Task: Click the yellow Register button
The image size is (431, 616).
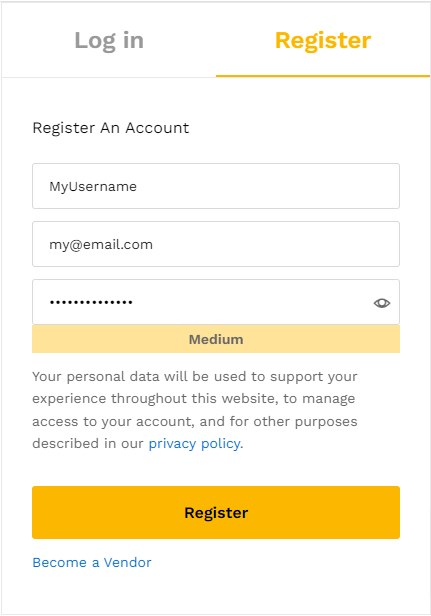Action: [x=216, y=512]
